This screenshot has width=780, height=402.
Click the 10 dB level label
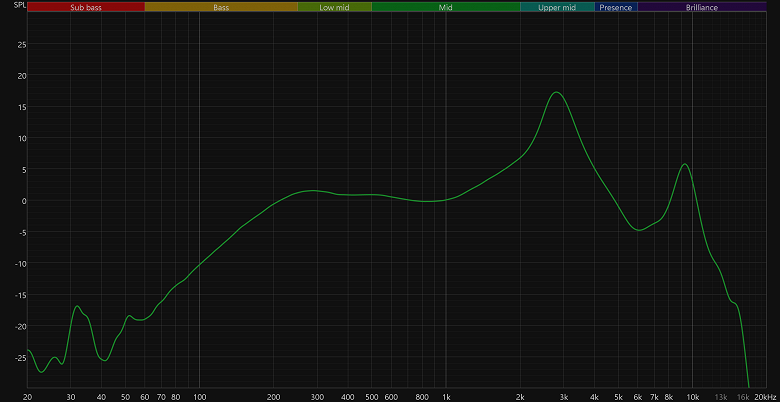pyautogui.click(x=22, y=138)
